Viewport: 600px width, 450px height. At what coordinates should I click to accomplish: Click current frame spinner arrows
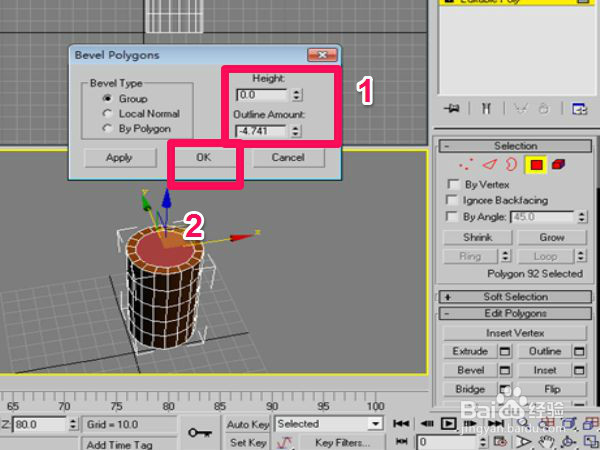pyautogui.click(x=484, y=442)
